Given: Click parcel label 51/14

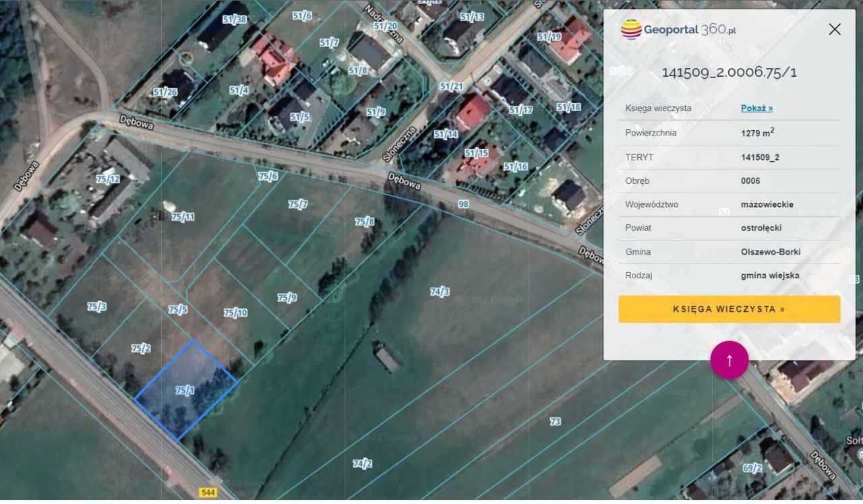Looking at the screenshot, I should tap(446, 134).
